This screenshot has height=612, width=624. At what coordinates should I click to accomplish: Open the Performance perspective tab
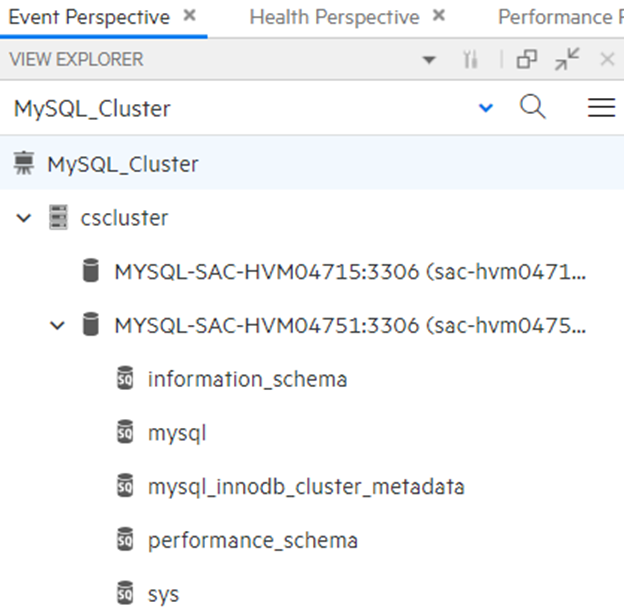(561, 18)
